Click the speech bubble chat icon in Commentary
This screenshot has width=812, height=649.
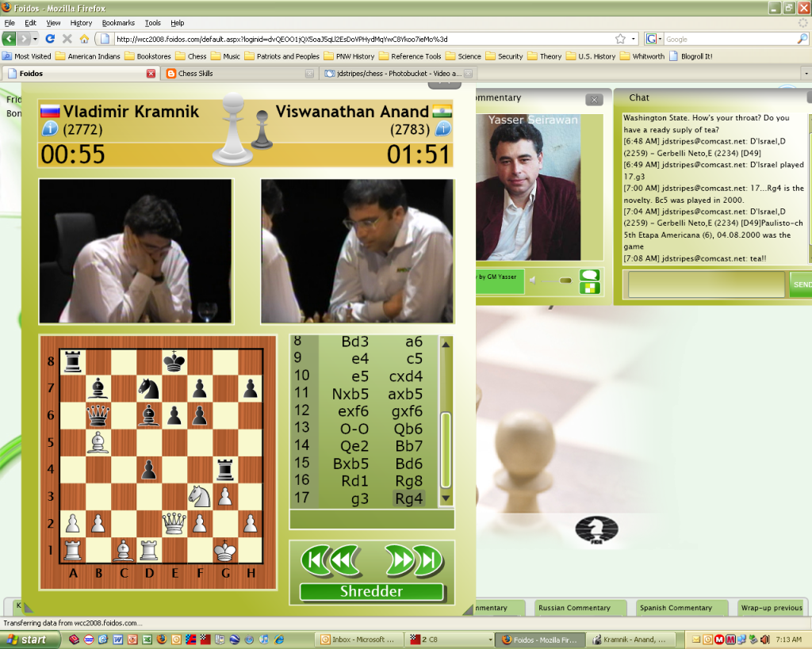(590, 275)
